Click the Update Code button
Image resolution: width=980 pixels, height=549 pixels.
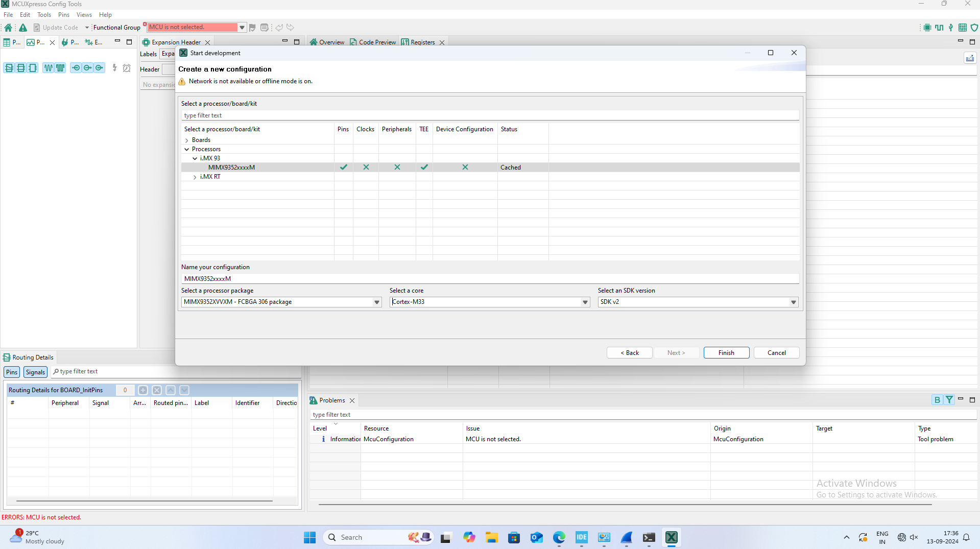(x=56, y=28)
